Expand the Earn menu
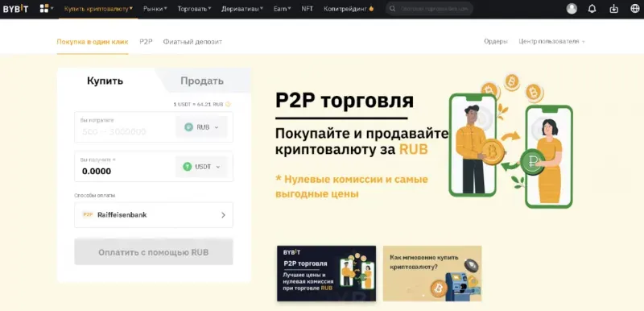Viewport: 644px width, 311px height. tap(283, 9)
